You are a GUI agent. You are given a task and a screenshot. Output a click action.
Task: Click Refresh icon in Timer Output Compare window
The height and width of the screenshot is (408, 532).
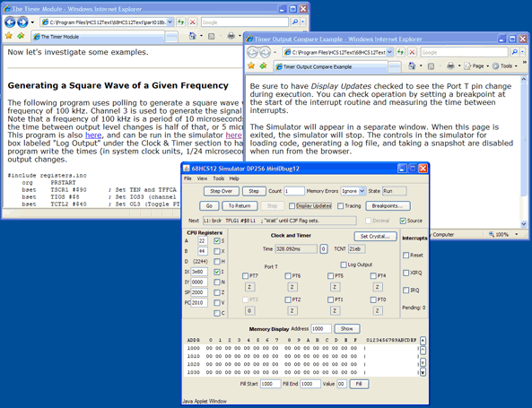pos(401,52)
